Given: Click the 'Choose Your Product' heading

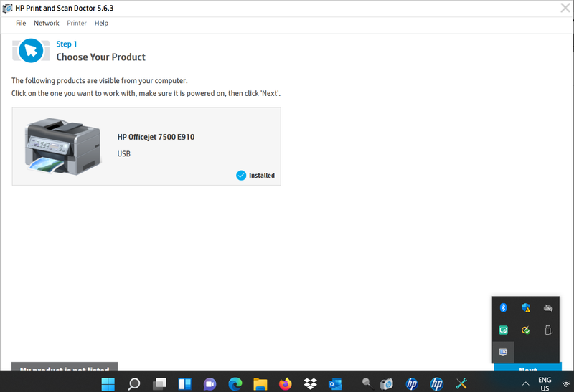Looking at the screenshot, I should tap(100, 57).
